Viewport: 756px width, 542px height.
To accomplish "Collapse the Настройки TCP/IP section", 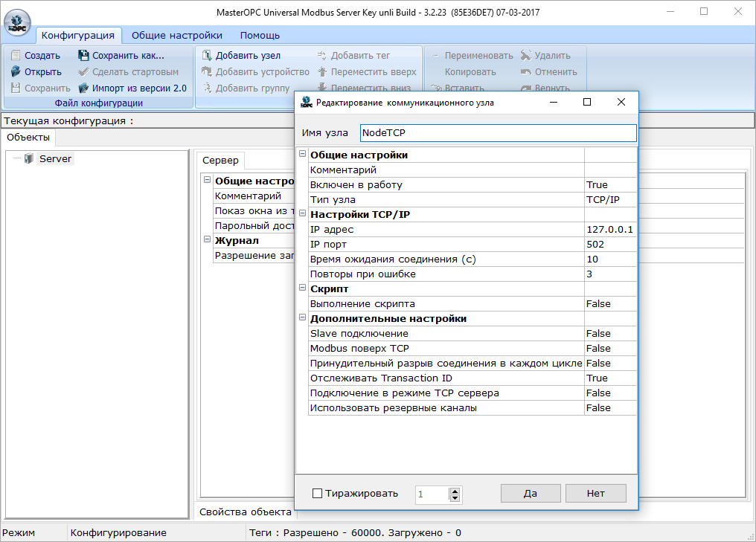I will 302,214.
